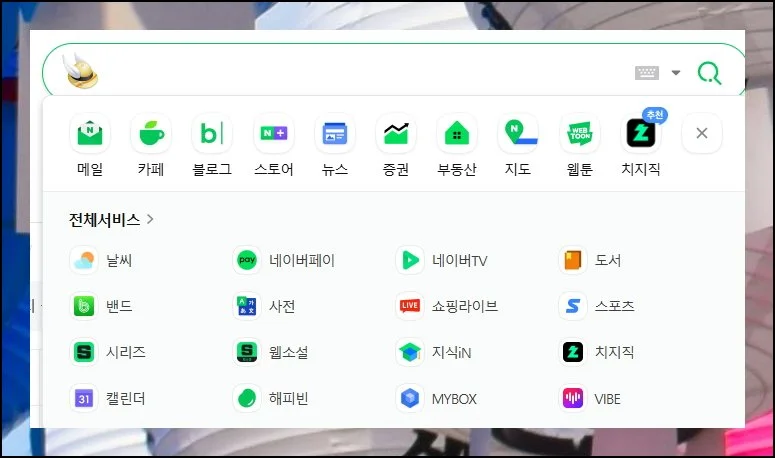Open the 스토어 N+ icon
This screenshot has width=775, height=458.
pyautogui.click(x=274, y=133)
